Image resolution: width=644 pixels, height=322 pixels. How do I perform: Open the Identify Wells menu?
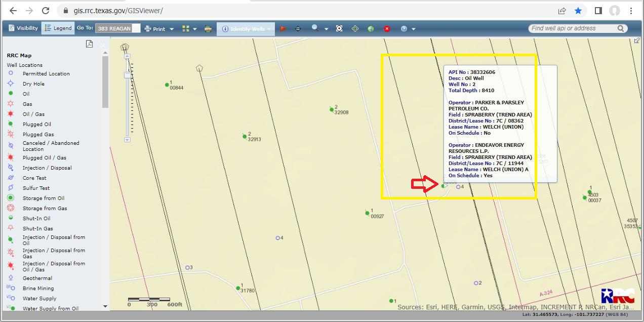pyautogui.click(x=246, y=29)
